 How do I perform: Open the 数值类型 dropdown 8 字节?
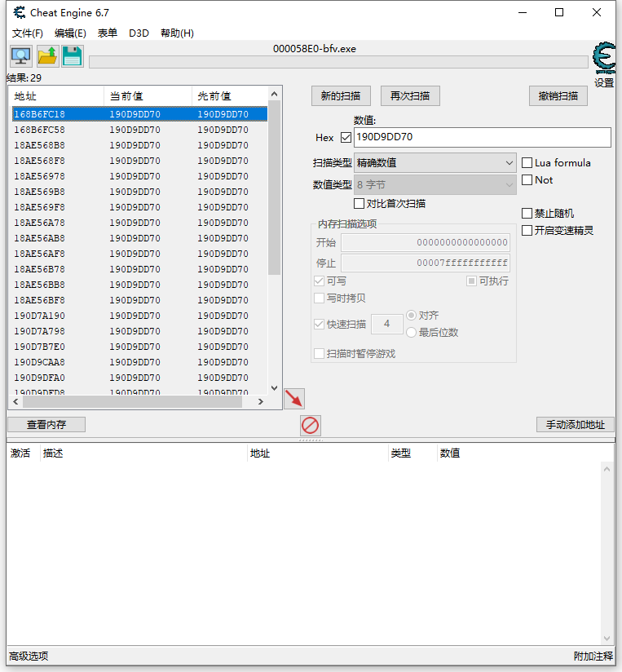(x=435, y=184)
